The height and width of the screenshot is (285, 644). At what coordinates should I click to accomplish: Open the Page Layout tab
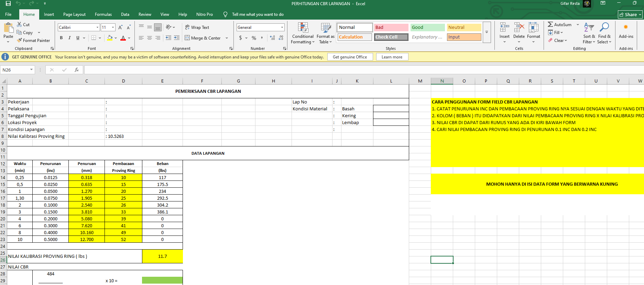point(74,14)
